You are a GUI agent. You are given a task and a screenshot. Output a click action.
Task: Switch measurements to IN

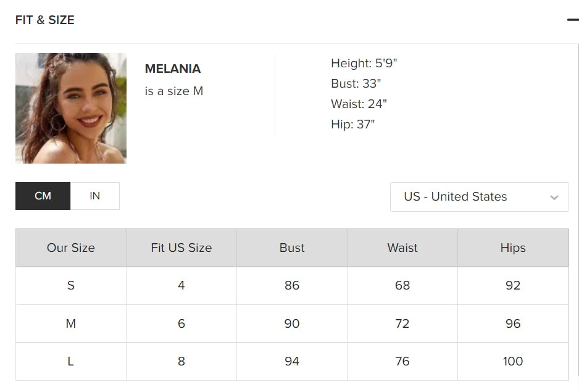(94, 196)
